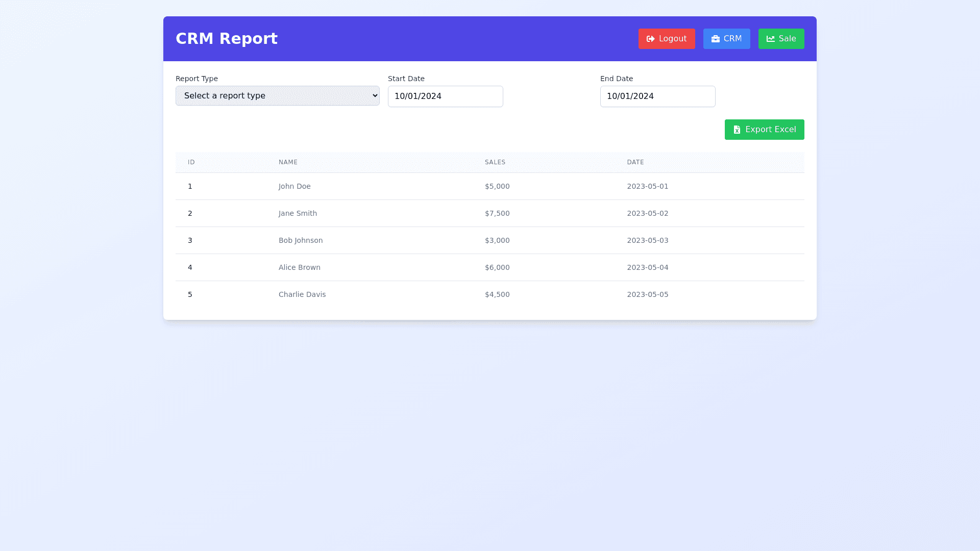This screenshot has width=980, height=551.
Task: Sort by the SALES column header
Action: point(495,162)
